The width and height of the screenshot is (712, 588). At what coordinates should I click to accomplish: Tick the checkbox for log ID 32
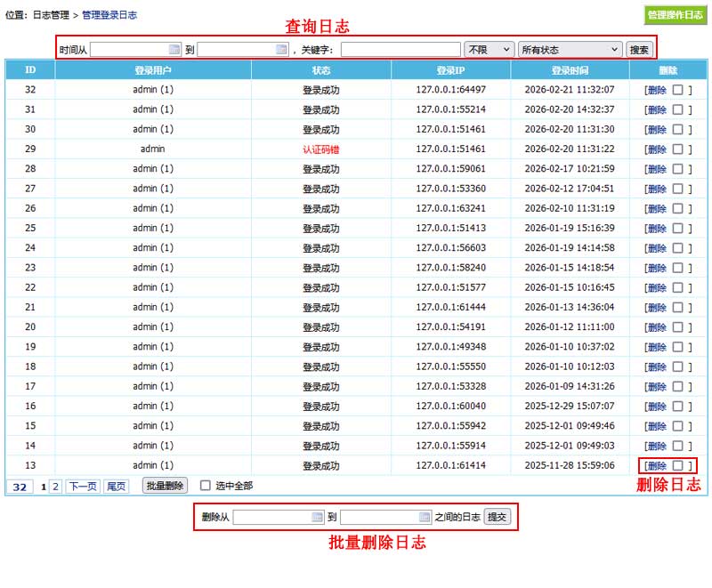(677, 90)
